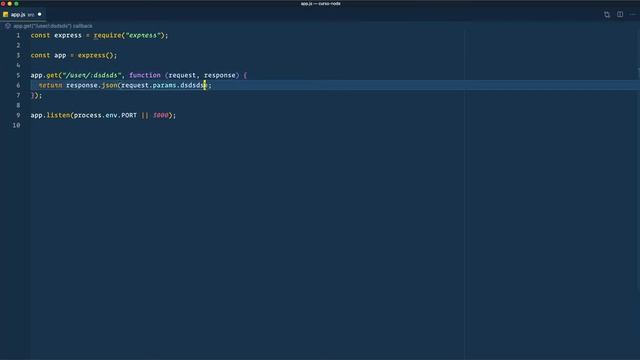The width and height of the screenshot is (640, 360).
Task: Click the window title 'app.js — curso-node'
Action: pyautogui.click(x=320, y=3)
